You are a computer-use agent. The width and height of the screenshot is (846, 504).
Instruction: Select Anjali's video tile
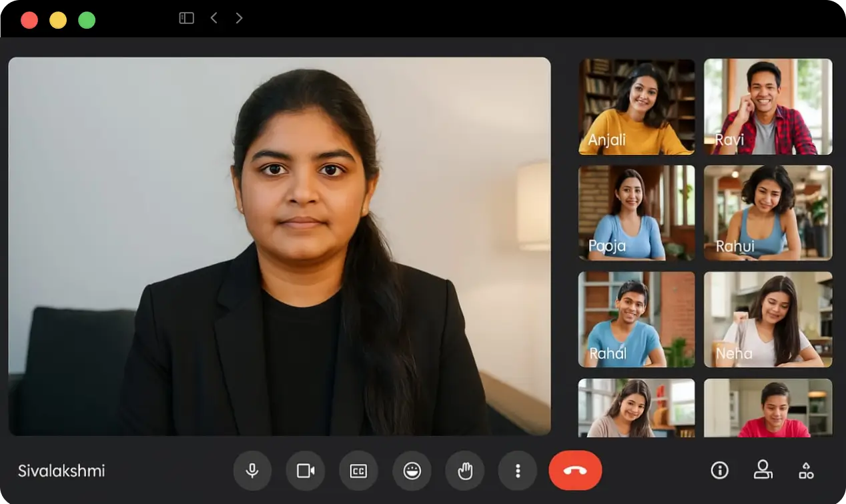point(637,107)
